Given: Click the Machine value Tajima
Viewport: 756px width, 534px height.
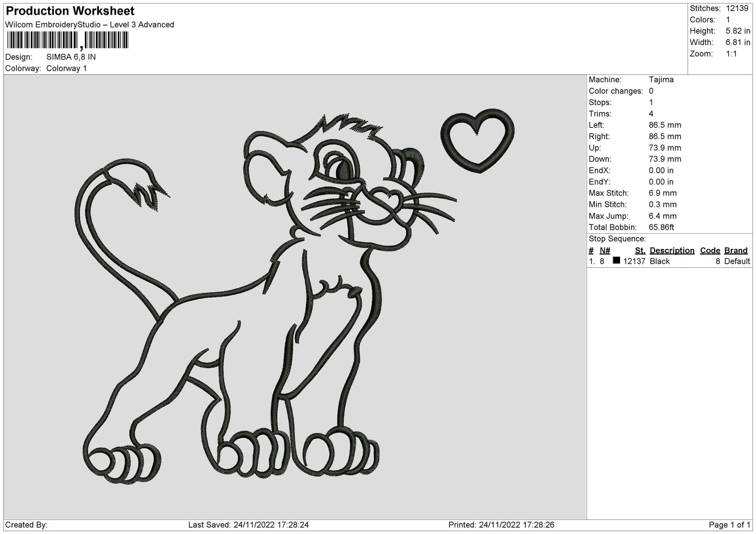Looking at the screenshot, I should tap(661, 79).
